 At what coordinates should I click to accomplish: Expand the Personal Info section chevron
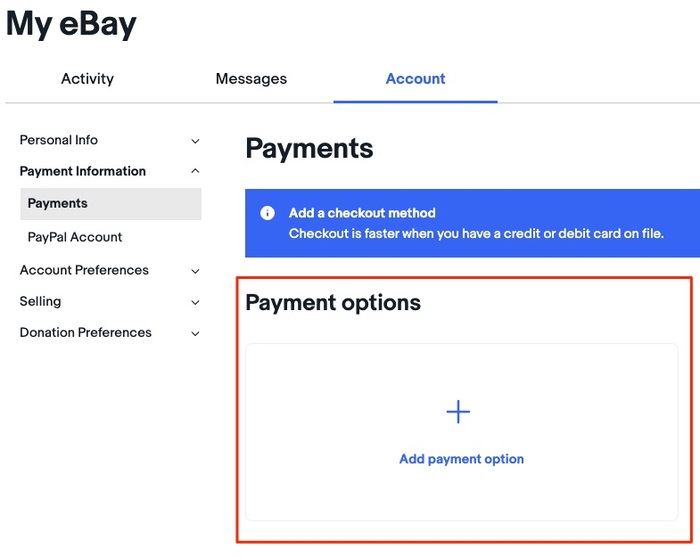[x=195, y=141]
